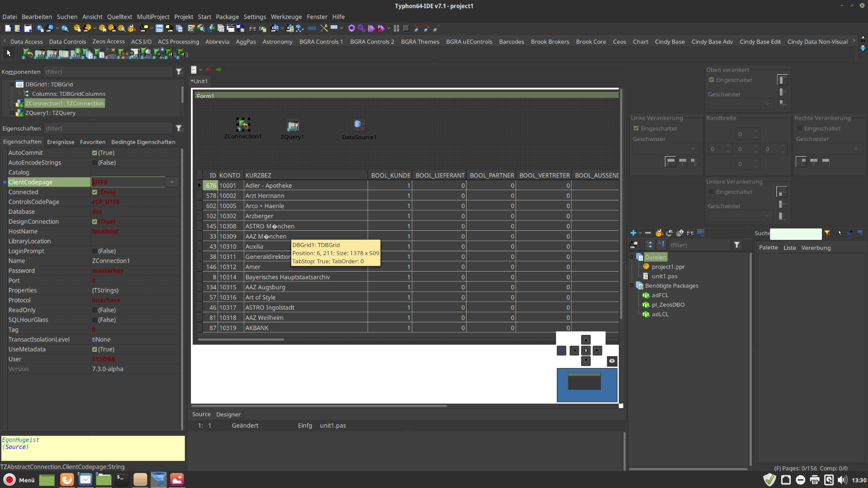The image size is (868, 488).
Task: Open dropdown arrow next to blue plus icon
Action: 640,233
